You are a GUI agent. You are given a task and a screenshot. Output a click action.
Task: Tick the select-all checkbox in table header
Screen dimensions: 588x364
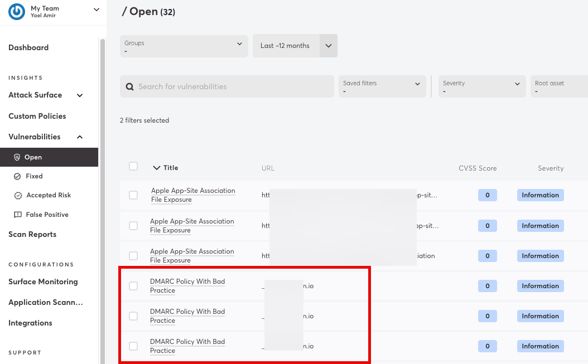coord(133,166)
